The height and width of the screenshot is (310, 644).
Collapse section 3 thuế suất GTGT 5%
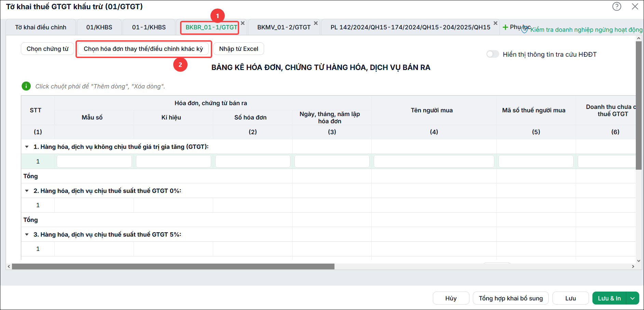pos(27,235)
